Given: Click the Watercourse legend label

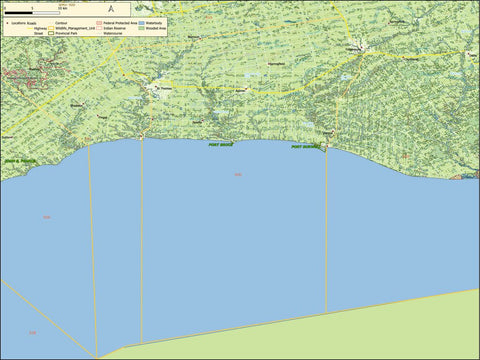Looking at the screenshot, I should [113, 33].
